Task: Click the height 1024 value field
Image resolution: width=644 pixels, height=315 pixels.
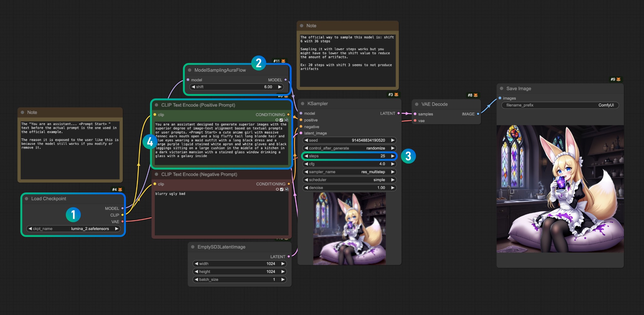Action: point(240,272)
